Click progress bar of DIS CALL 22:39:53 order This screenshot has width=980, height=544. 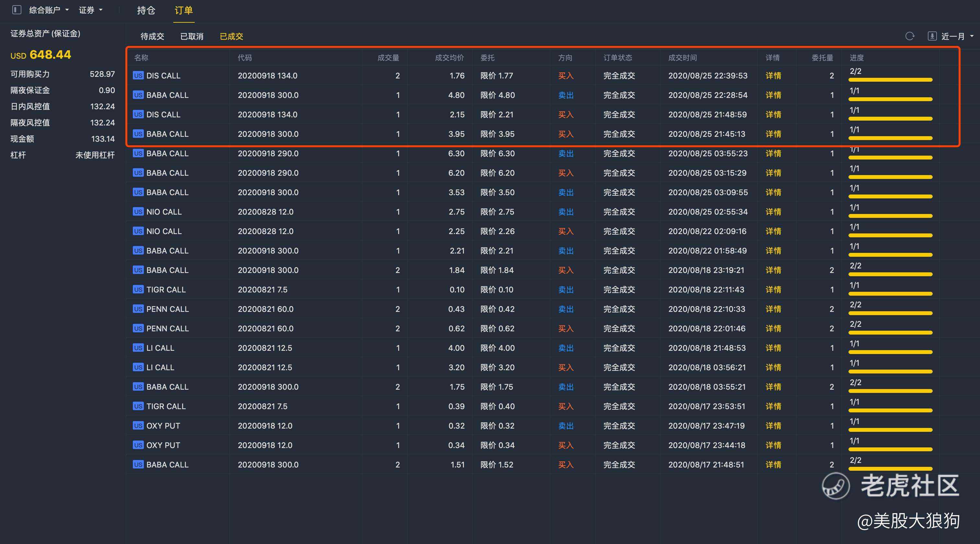890,80
